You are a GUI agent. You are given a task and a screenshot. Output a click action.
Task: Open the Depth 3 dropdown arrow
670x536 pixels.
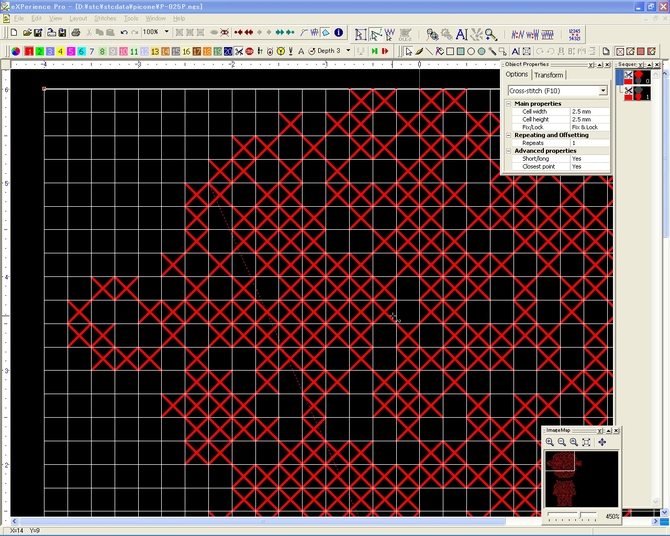pyautogui.click(x=348, y=51)
